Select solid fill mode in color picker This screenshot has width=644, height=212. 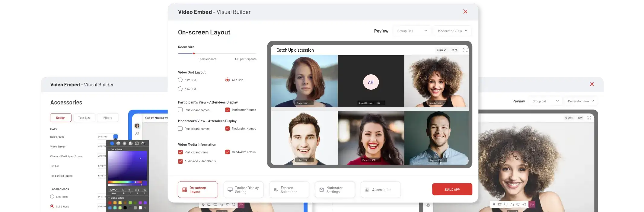click(x=112, y=143)
